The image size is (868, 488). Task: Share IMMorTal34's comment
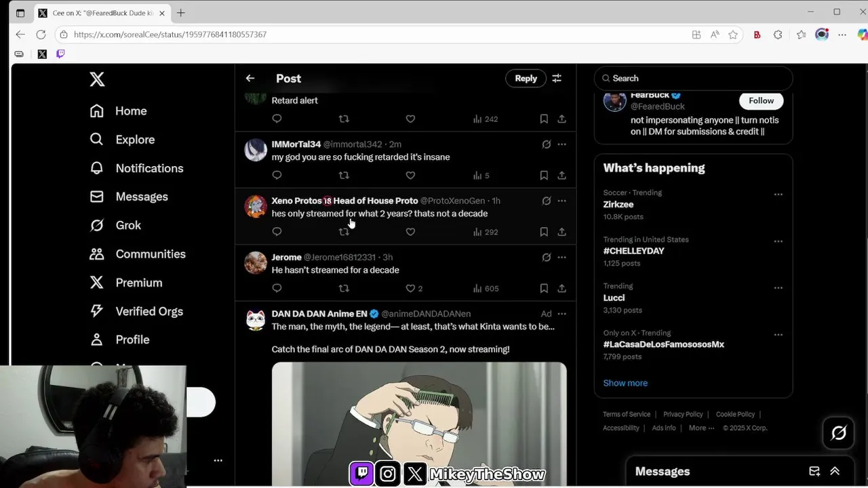(x=562, y=176)
